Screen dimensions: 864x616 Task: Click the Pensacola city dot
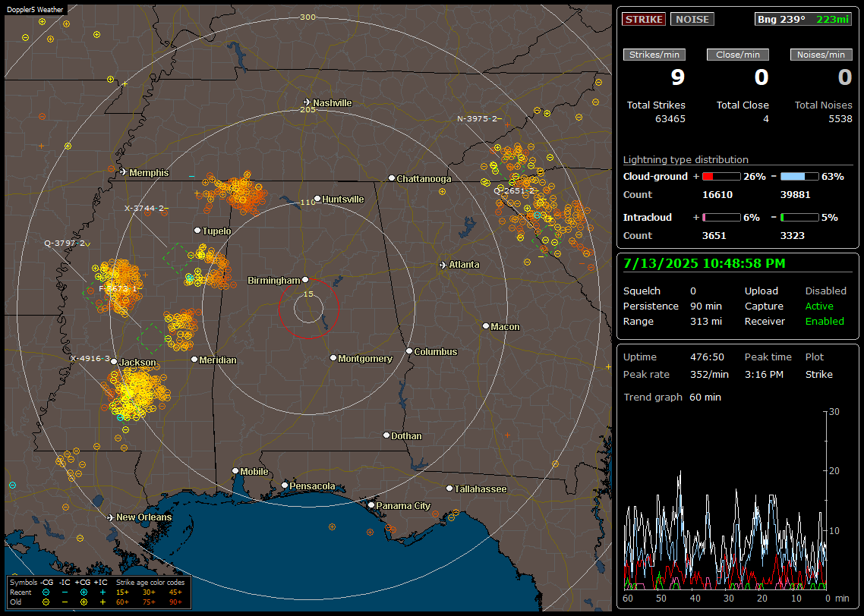tap(285, 486)
